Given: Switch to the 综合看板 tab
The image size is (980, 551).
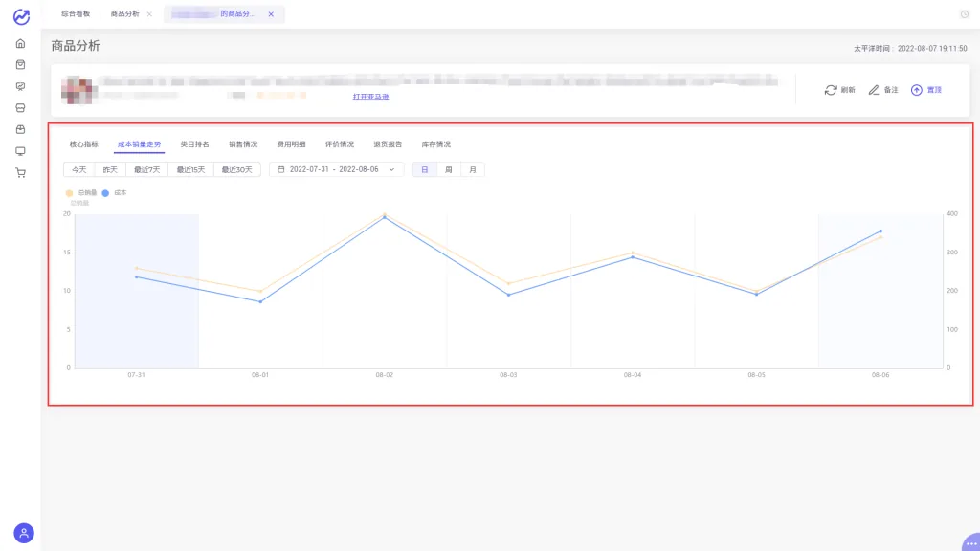Looking at the screenshot, I should pyautogui.click(x=76, y=13).
